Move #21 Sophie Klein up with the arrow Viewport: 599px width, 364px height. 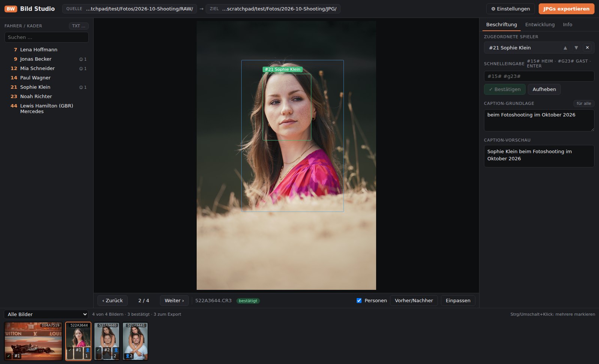point(565,48)
